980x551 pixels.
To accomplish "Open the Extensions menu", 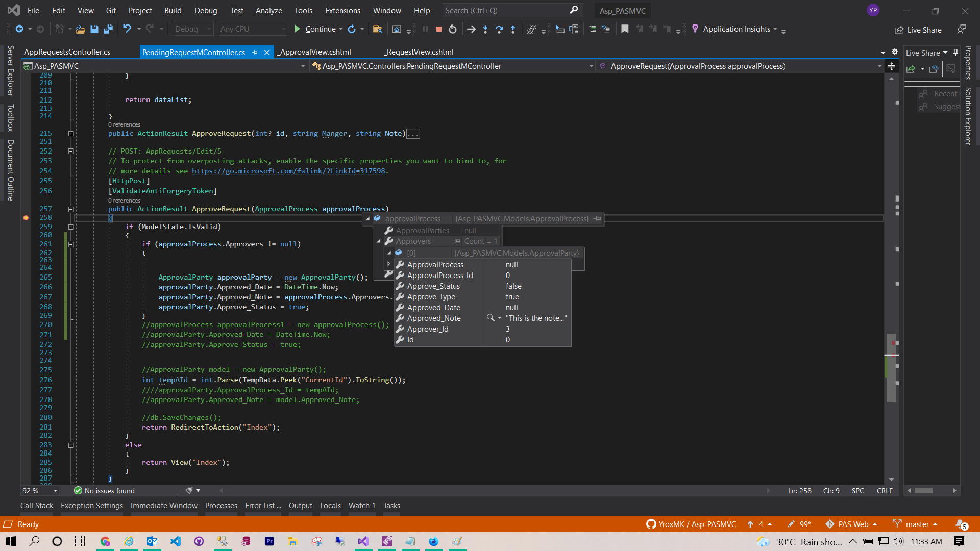I will coord(342,10).
